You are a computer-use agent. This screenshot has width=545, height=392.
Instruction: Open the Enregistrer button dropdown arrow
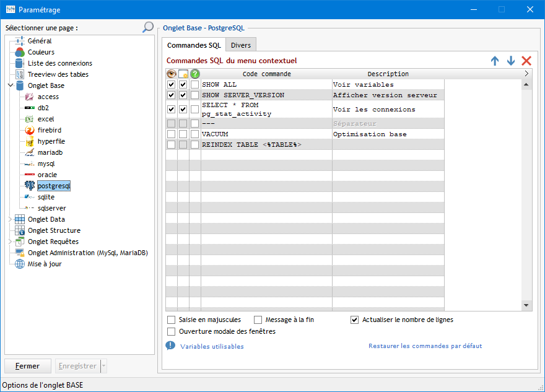(103, 366)
